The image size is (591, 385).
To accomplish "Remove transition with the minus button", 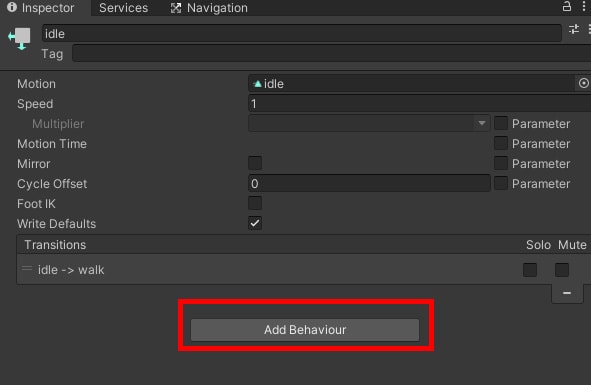I will (x=567, y=293).
